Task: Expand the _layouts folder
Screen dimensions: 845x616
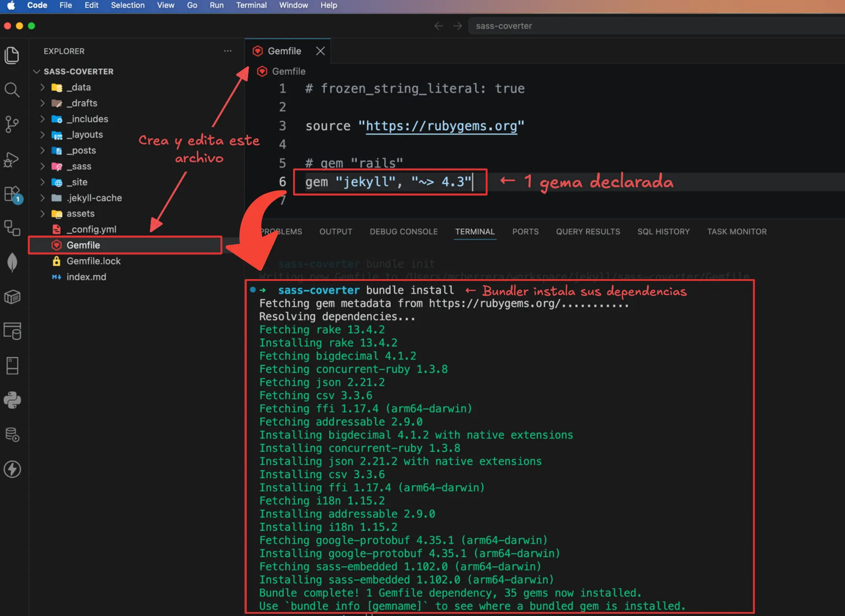Action: (42, 135)
